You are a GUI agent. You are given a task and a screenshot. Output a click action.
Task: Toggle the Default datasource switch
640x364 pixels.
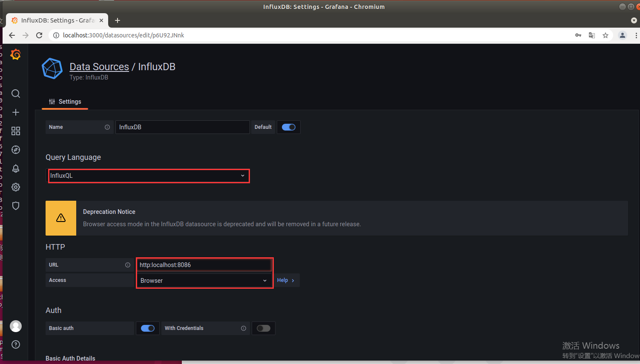pyautogui.click(x=289, y=127)
